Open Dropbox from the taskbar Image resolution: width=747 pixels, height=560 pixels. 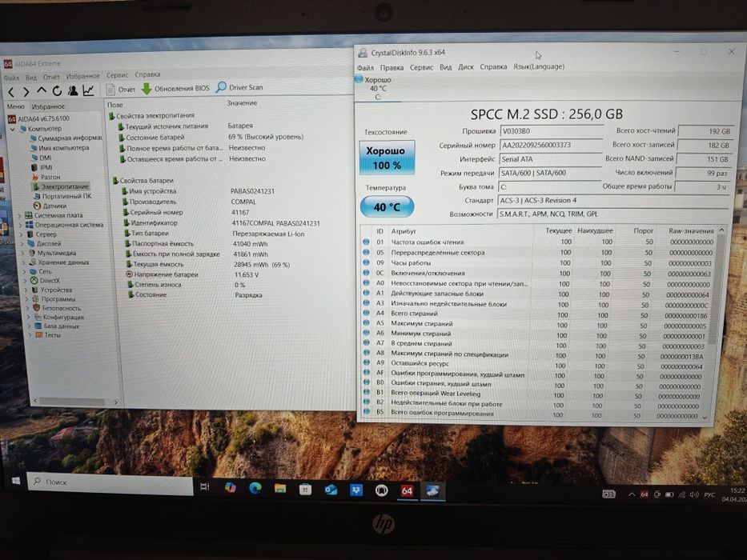click(355, 490)
